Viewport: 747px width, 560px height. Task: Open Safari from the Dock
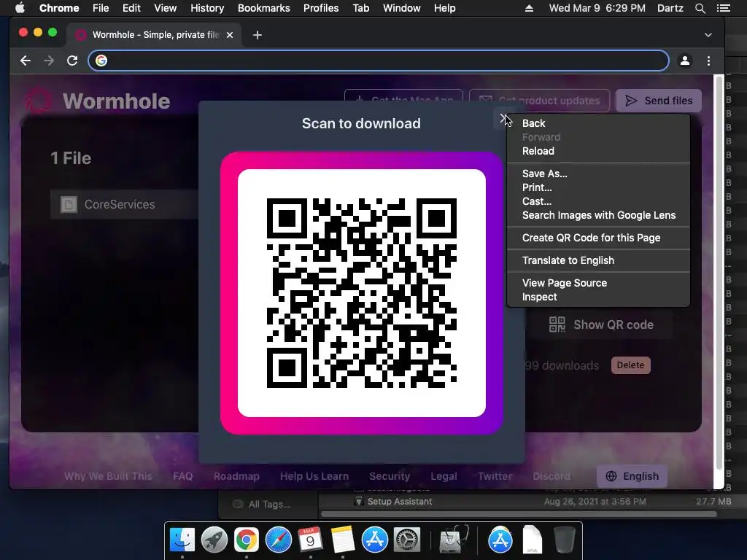[278, 540]
